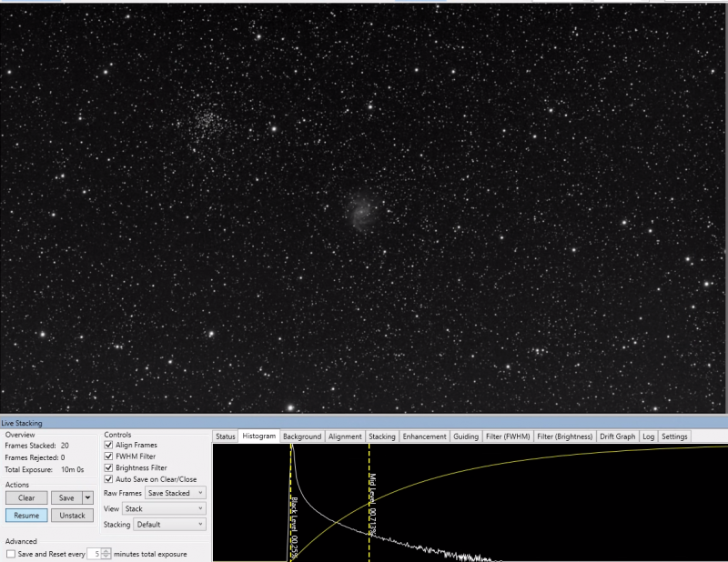The height and width of the screenshot is (562, 728).
Task: Toggle Auto Save on Clear/Close
Action: click(109, 478)
